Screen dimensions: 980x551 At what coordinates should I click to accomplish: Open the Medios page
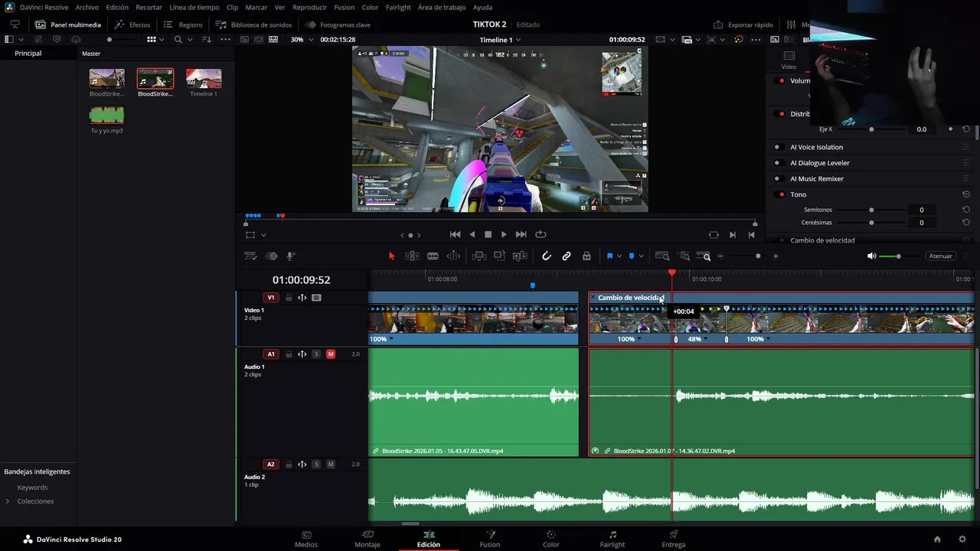(306, 539)
